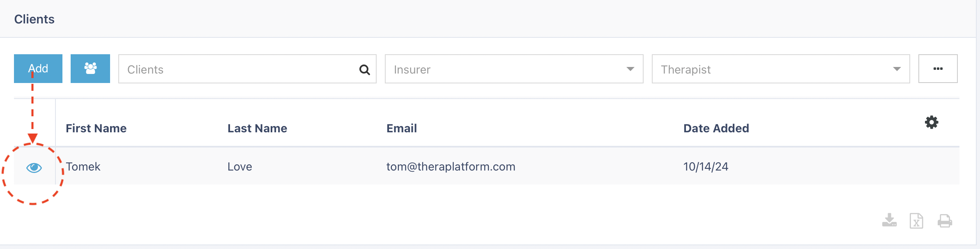Image resolution: width=980 pixels, height=249 pixels.
Task: Click the Insurer dropdown arrow
Action: tap(630, 69)
